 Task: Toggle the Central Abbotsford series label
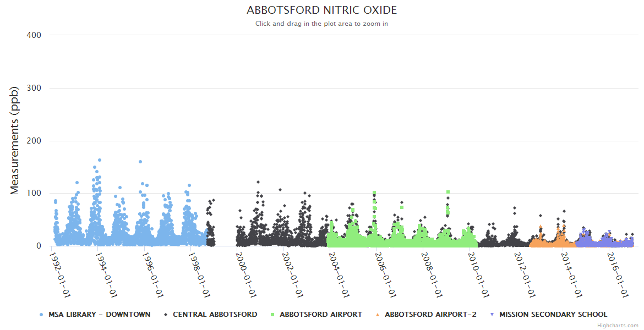215,315
